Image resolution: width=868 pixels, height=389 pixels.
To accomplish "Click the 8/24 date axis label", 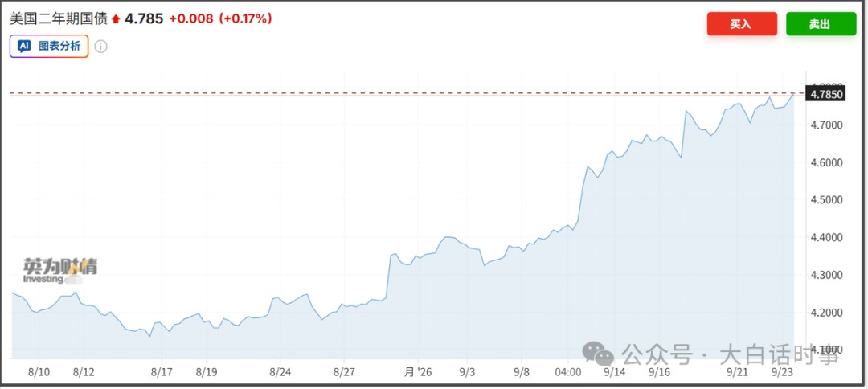I will tap(280, 372).
